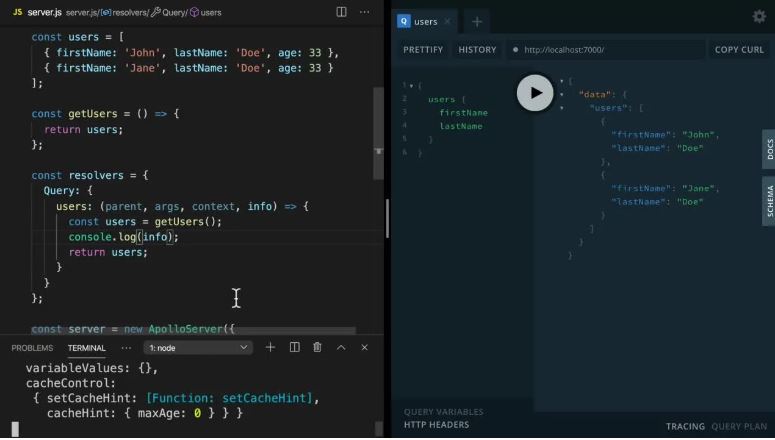Screen dimensions: 775x440
Task: Click COPY CURL button
Action: (739, 49)
